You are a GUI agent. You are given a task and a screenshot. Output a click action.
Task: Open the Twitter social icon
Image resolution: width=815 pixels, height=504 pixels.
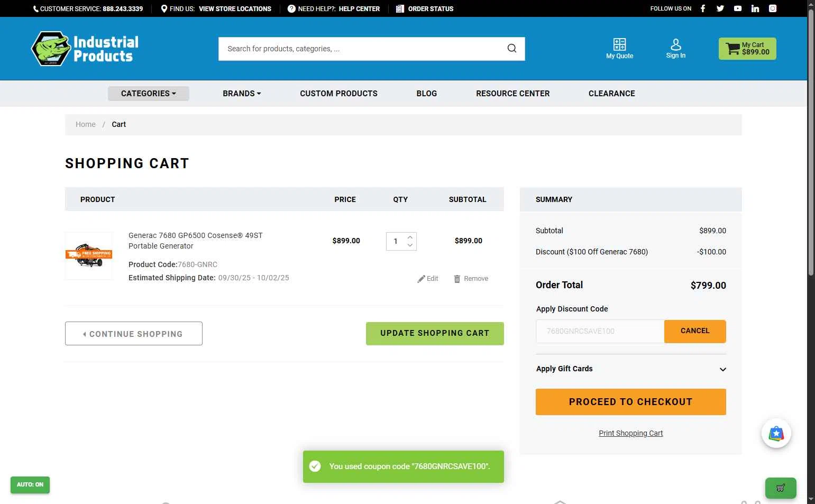[x=720, y=8]
